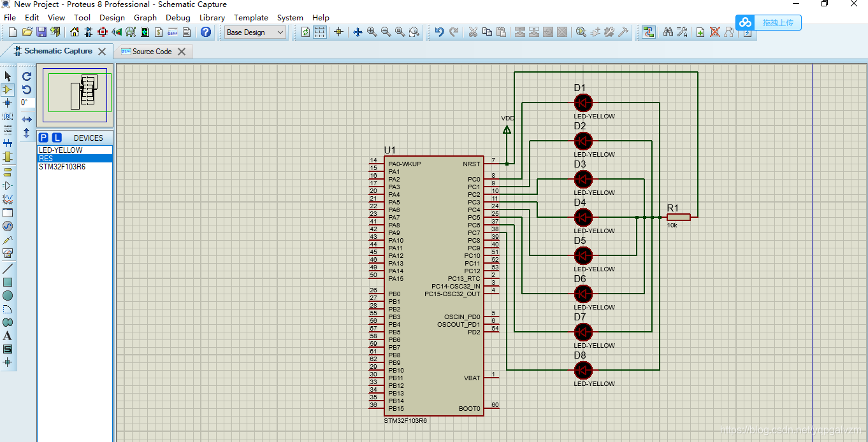Select the 2D Graphics Text tool
The image size is (868, 442).
[8, 336]
